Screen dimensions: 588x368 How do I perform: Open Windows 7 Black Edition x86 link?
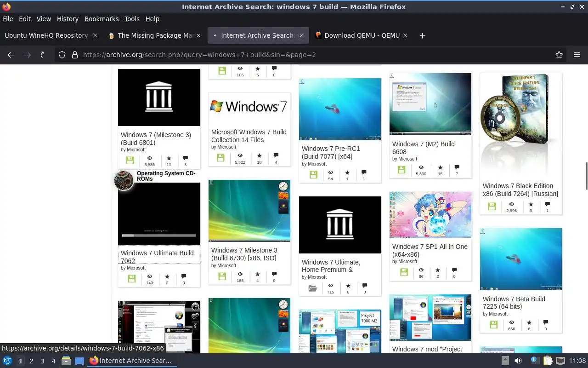(x=520, y=190)
